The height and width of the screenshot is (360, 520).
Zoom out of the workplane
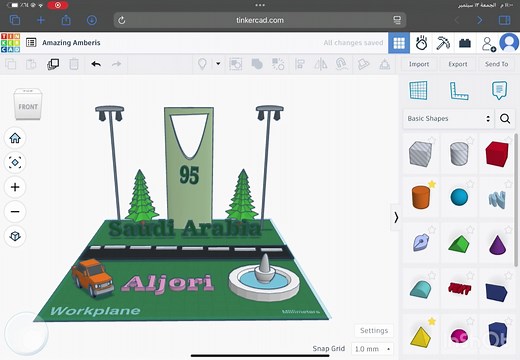point(15,212)
